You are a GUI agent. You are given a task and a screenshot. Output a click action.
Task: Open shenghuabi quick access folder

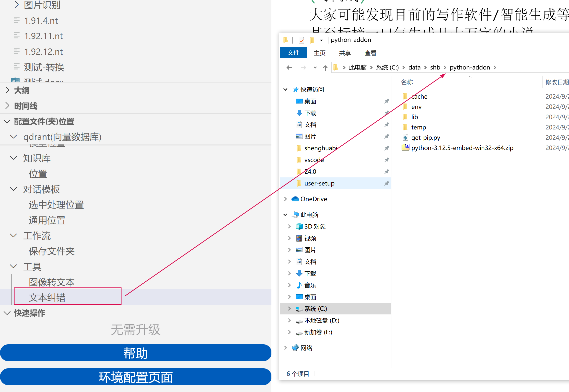click(321, 148)
